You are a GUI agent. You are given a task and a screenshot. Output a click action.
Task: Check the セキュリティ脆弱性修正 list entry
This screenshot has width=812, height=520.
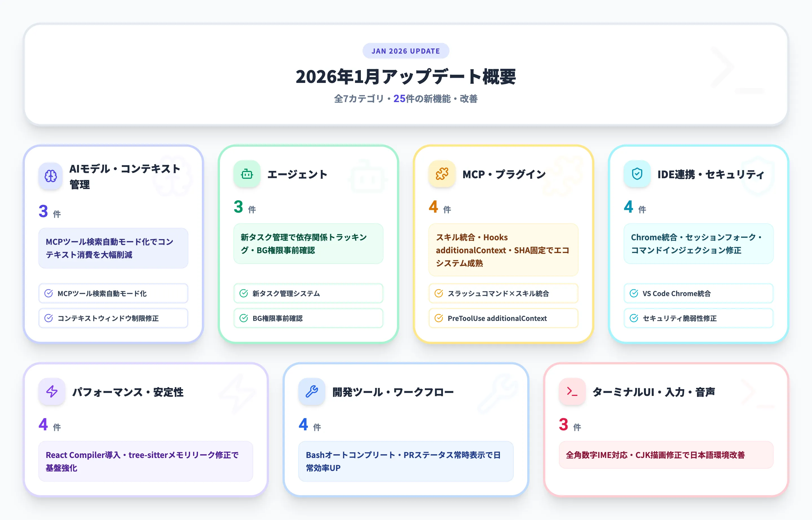click(x=698, y=318)
